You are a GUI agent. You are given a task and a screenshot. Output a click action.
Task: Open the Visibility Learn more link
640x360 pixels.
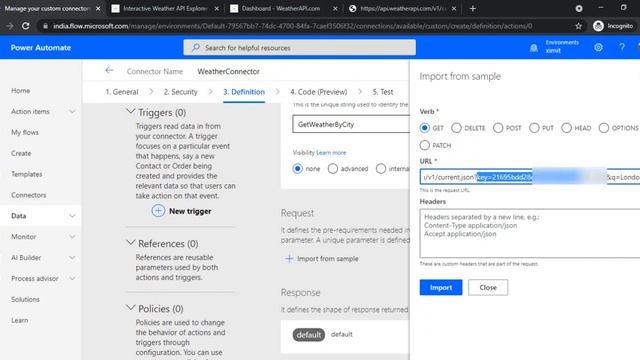pos(331,153)
